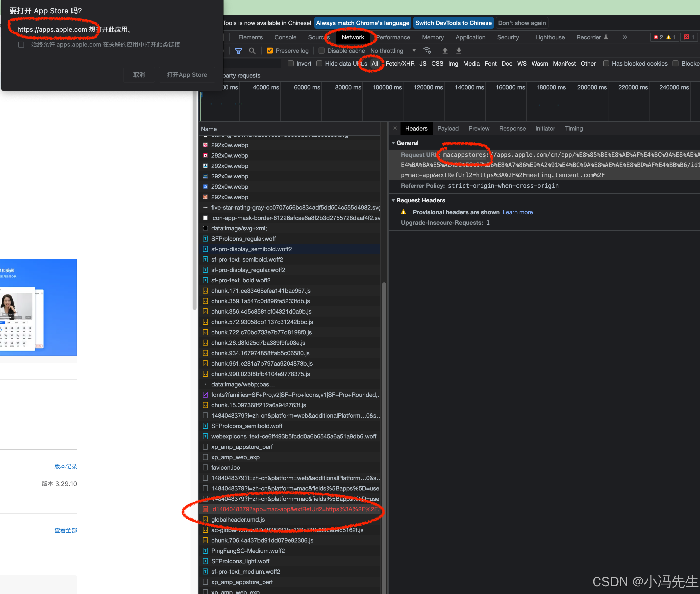This screenshot has height=594, width=700.
Task: Click the red error count badge
Action: pos(658,37)
